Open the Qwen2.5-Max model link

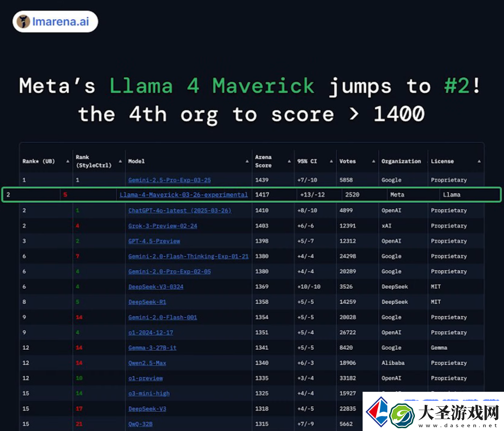tap(147, 363)
